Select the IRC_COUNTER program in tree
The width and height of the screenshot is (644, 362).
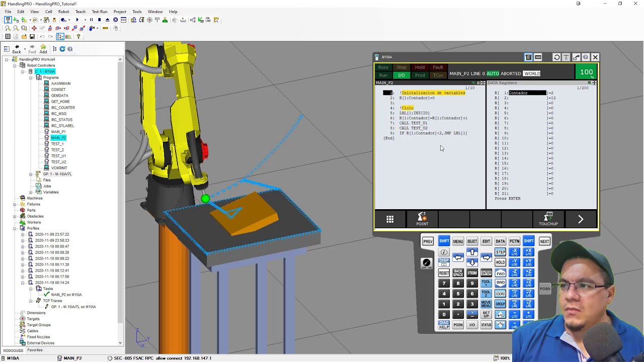pos(63,108)
